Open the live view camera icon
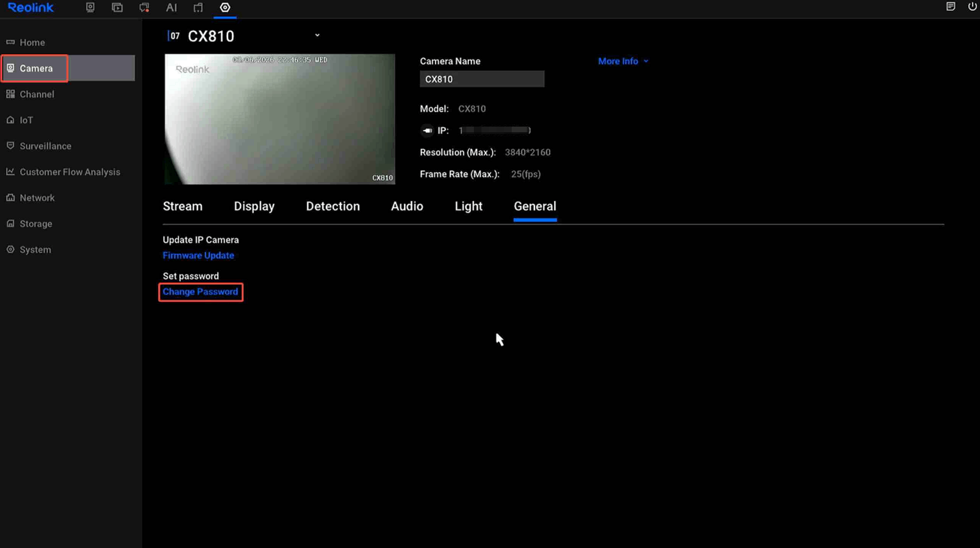The width and height of the screenshot is (980, 548). point(90,8)
